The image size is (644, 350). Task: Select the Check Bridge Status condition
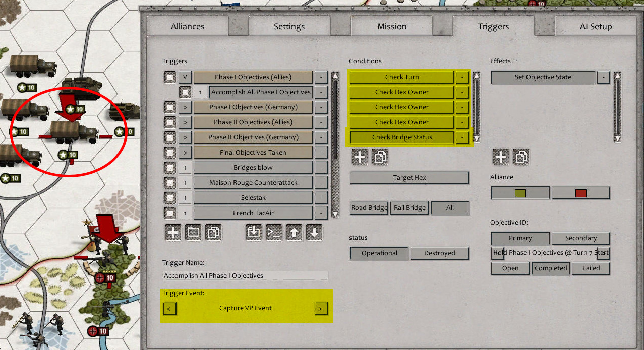[402, 137]
